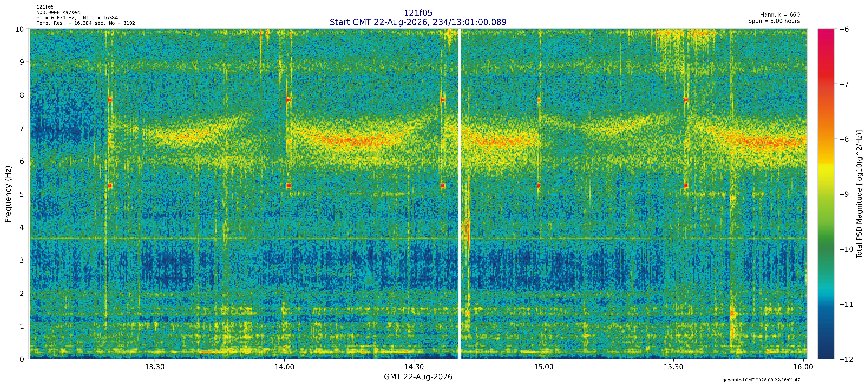Select the "15:30" time axis tick label

pos(674,367)
